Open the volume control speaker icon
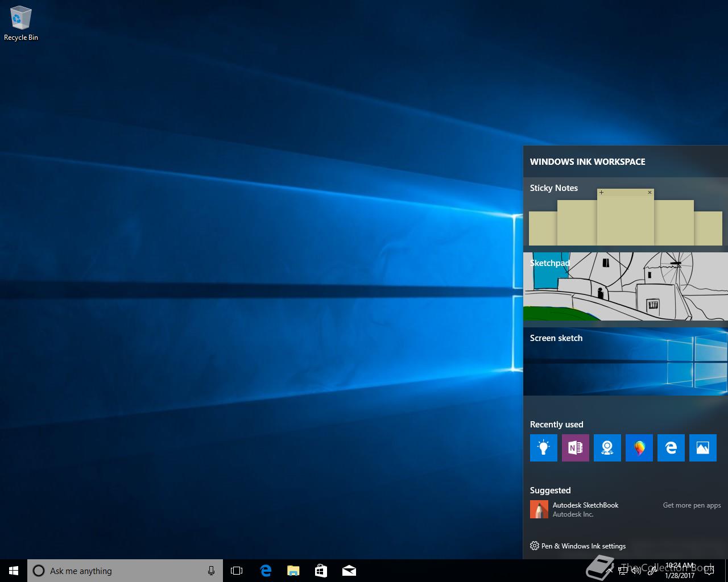Screen dimensions: 728x582 tap(636, 571)
